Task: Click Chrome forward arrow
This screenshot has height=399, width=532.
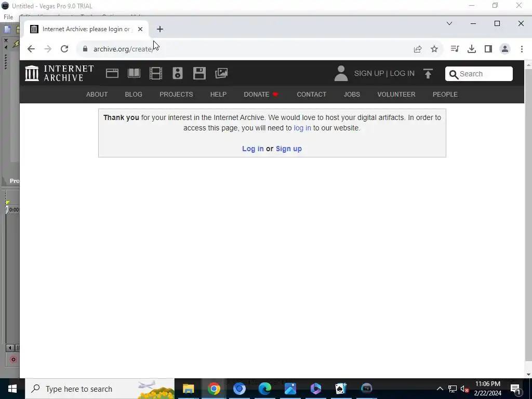Action: point(48,49)
